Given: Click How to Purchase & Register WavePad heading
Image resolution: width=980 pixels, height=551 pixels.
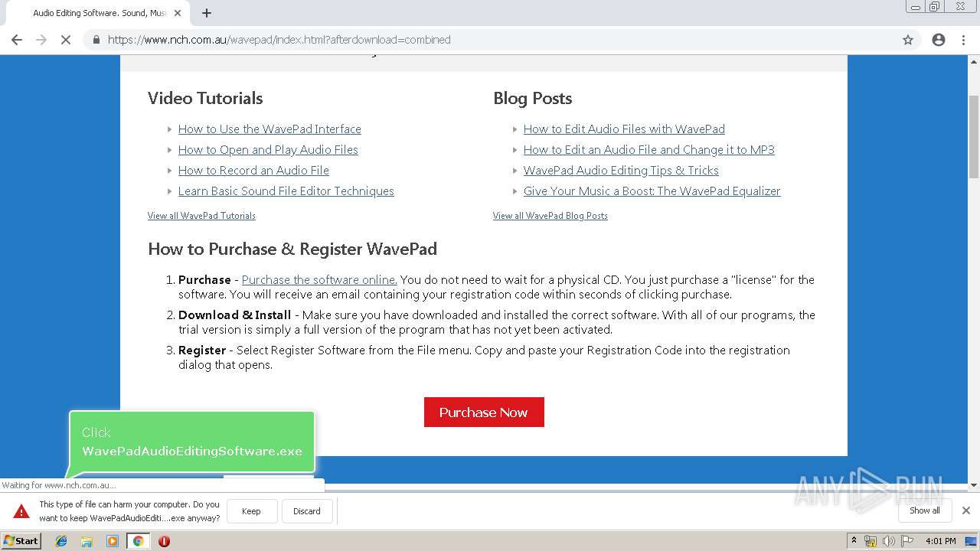Looking at the screenshot, I should [292, 249].
